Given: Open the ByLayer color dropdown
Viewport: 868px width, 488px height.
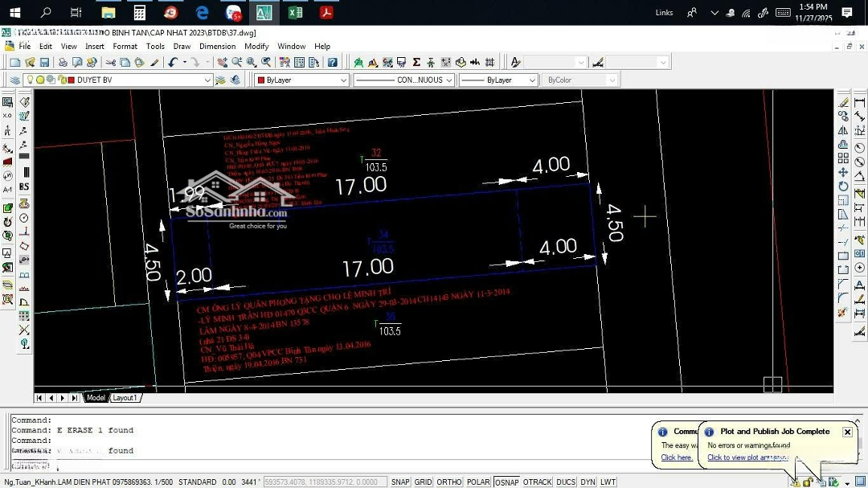Looking at the screenshot, I should 343,80.
